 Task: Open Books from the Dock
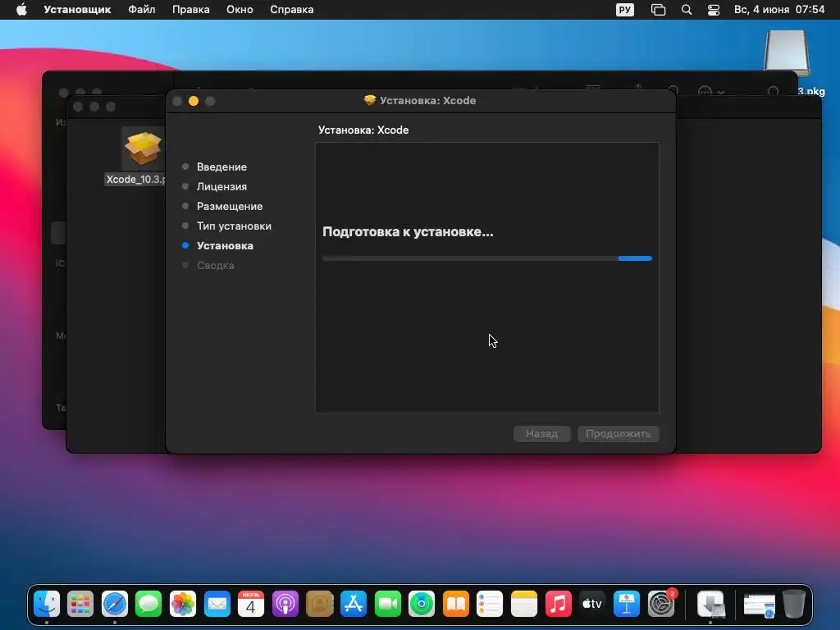coord(456,605)
